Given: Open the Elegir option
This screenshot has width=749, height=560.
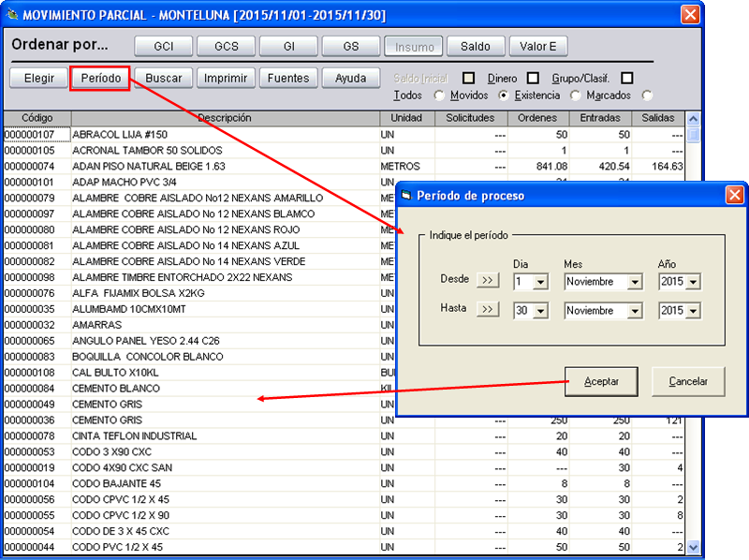Looking at the screenshot, I should click(x=38, y=79).
